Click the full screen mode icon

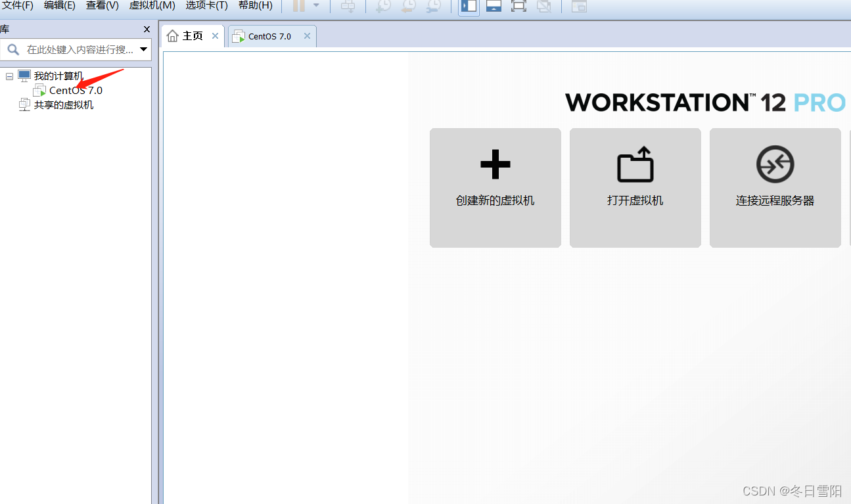click(x=518, y=6)
